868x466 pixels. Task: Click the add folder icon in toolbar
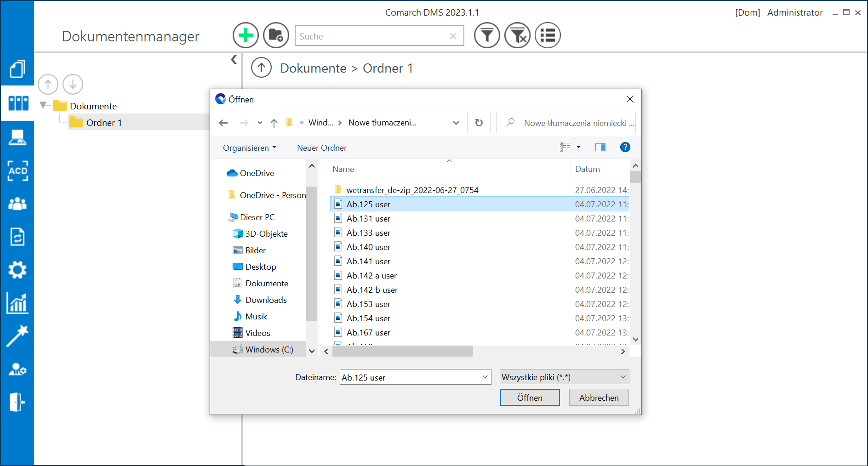[276, 35]
